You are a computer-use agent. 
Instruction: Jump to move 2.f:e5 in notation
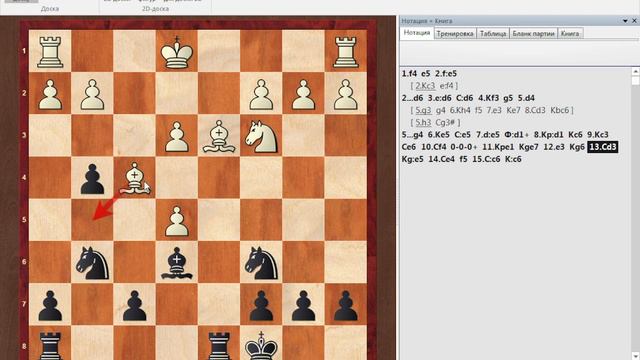(446, 73)
